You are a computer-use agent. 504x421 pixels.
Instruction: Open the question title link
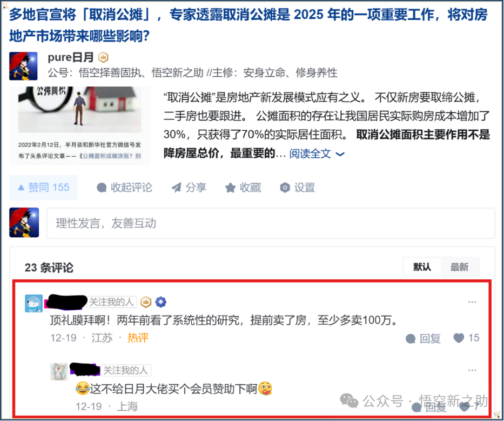(248, 25)
